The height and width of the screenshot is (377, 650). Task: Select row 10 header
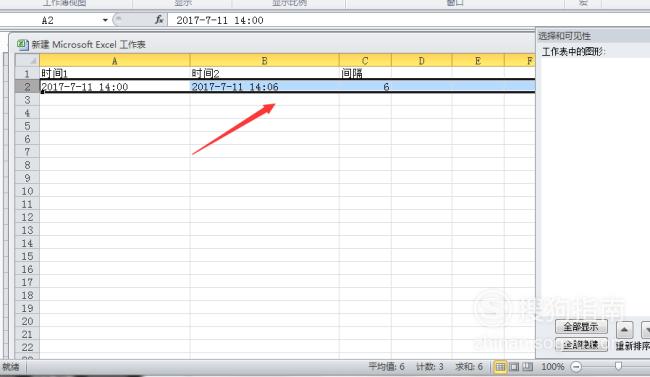pyautogui.click(x=27, y=191)
